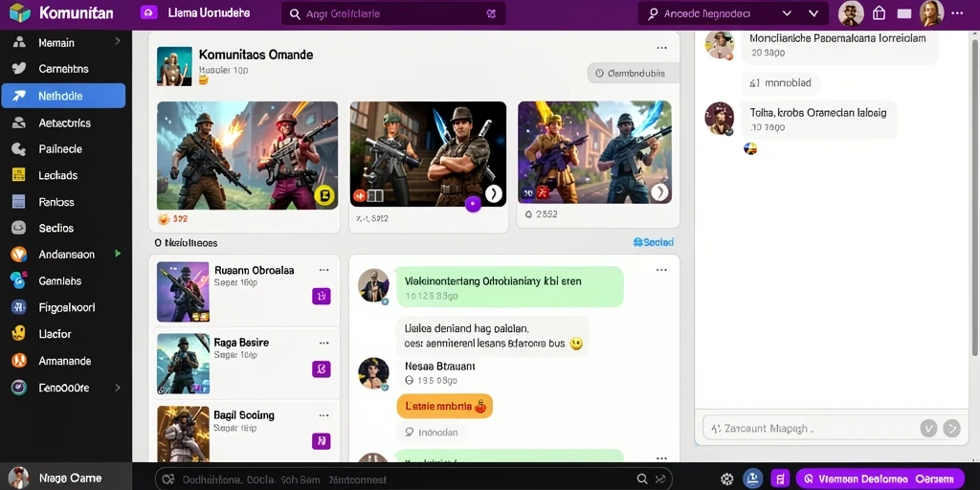This screenshot has width=980, height=490.
Task: Click the yellow icon beside Llacior
Action: 19,333
